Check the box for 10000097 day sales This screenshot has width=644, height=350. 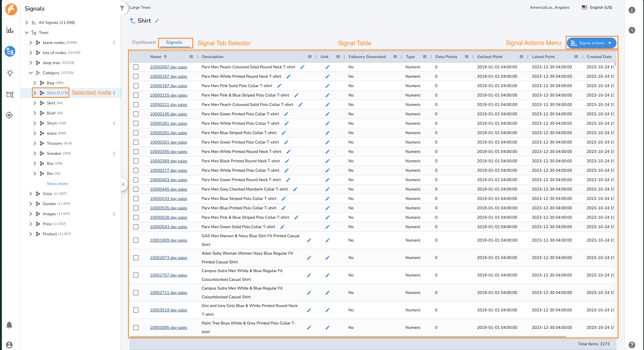point(136,67)
